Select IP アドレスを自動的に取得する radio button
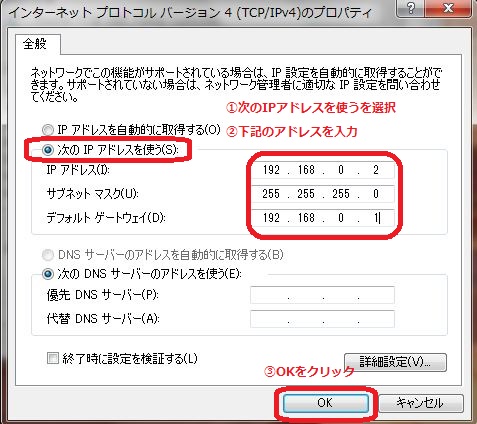The width and height of the screenshot is (477, 424). pyautogui.click(x=48, y=130)
